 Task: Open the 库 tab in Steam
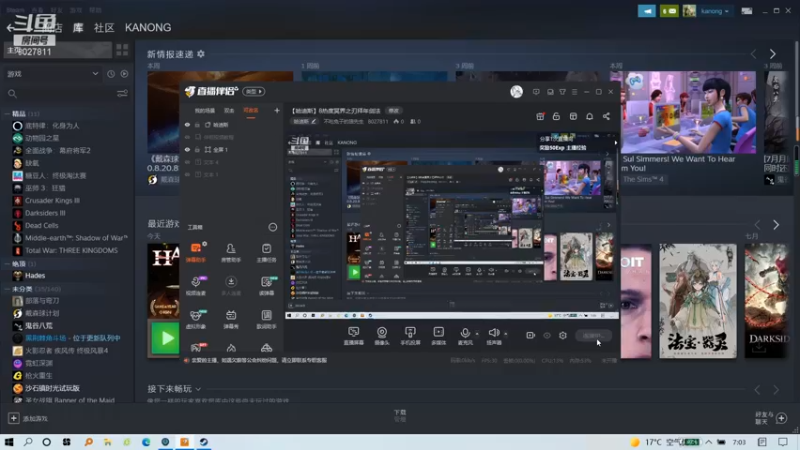tap(78, 28)
